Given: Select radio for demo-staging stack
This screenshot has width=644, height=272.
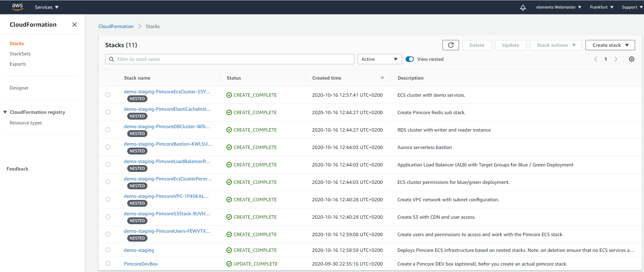Looking at the screenshot, I should [108, 250].
